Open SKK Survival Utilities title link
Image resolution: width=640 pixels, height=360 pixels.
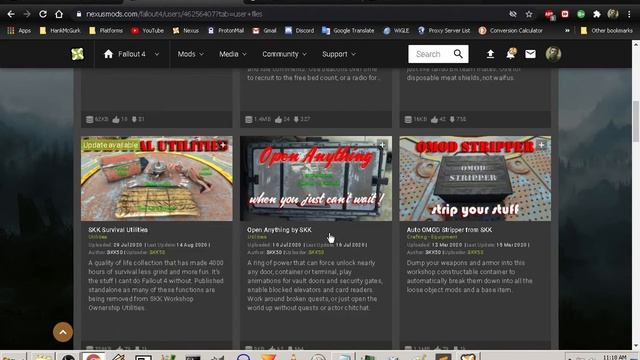click(118, 230)
